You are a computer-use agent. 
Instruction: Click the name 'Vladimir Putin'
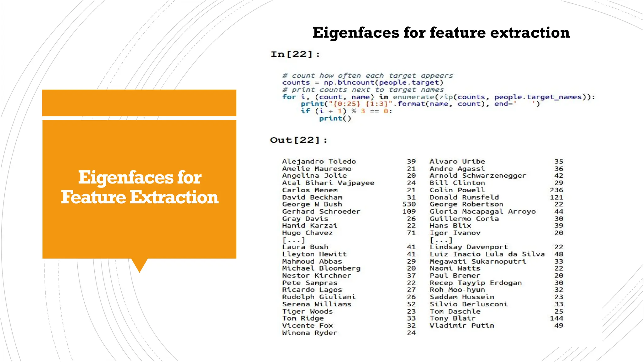pyautogui.click(x=462, y=326)
